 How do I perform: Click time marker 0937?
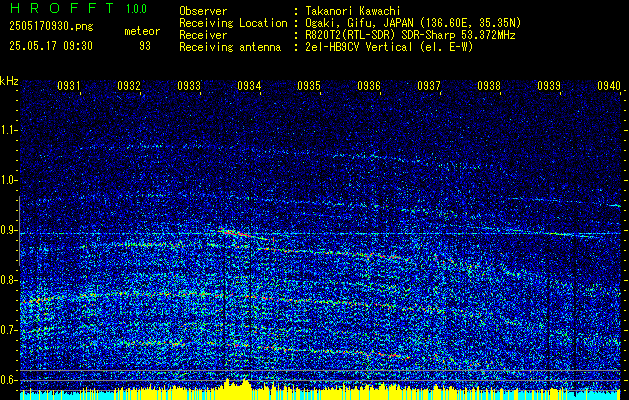(x=429, y=85)
